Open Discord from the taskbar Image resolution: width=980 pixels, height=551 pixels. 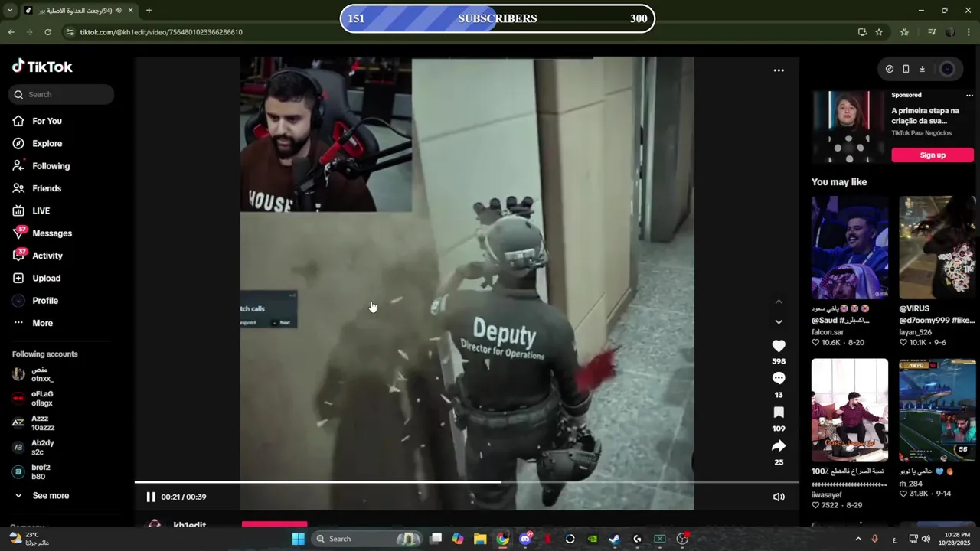[x=525, y=539]
